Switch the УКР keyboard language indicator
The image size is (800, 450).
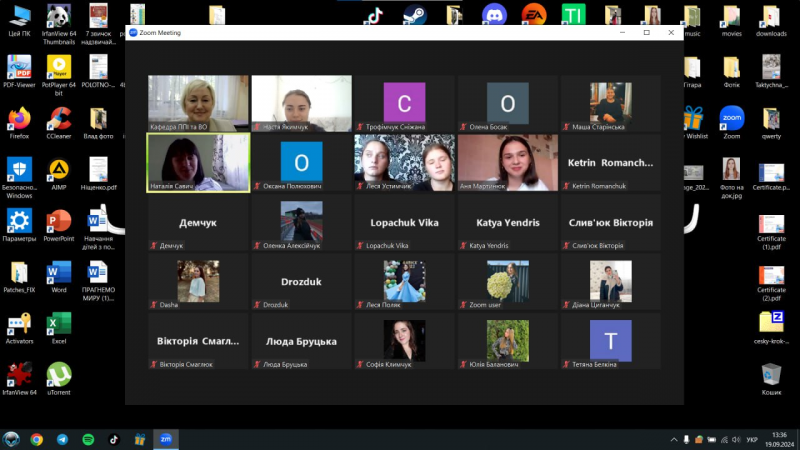tap(751, 439)
